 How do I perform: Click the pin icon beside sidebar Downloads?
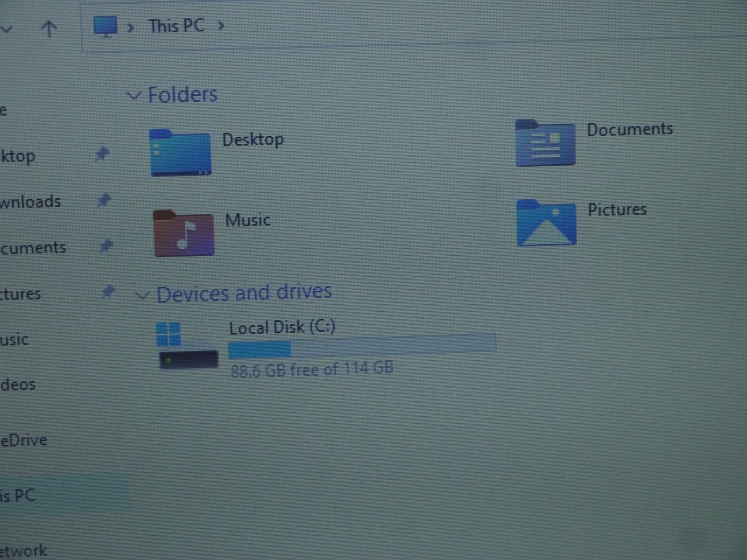point(104,200)
